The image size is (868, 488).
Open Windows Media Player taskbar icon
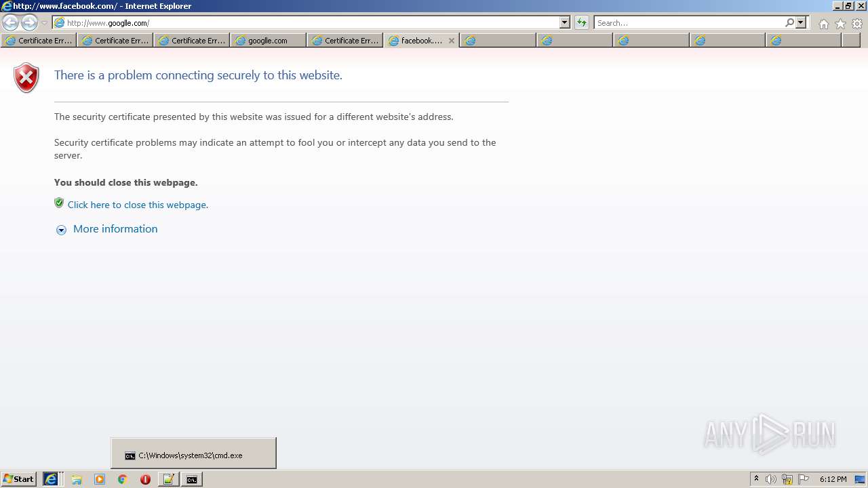click(100, 479)
